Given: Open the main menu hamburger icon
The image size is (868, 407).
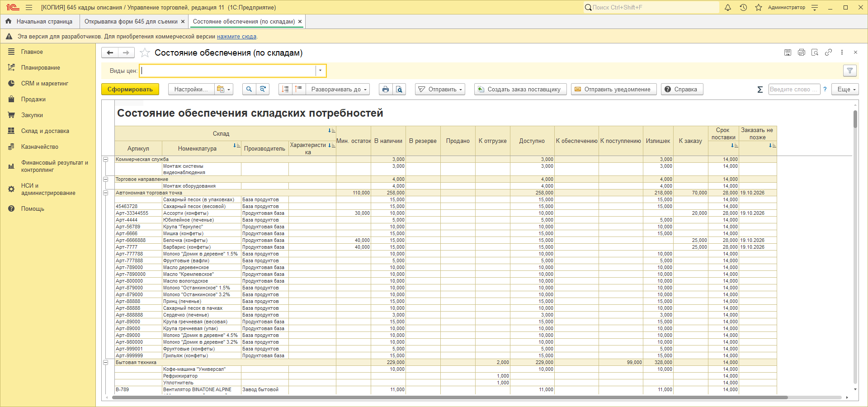Looking at the screenshot, I should (29, 8).
